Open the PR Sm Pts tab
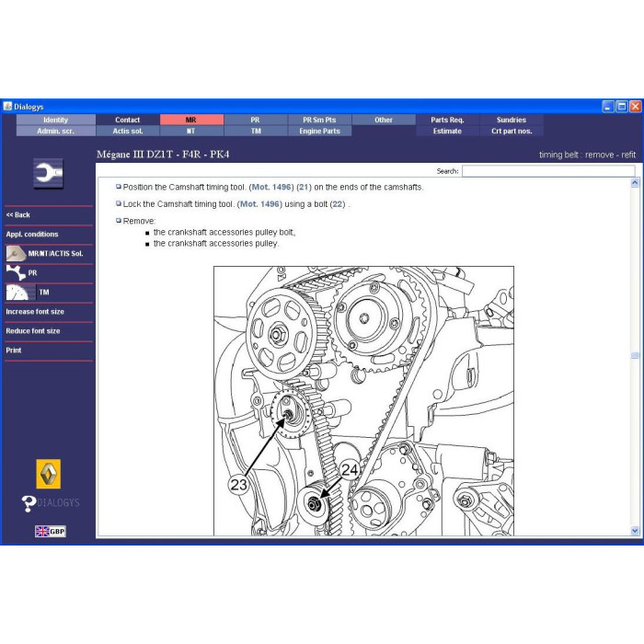Screen dimensions: 644x644 [319, 120]
